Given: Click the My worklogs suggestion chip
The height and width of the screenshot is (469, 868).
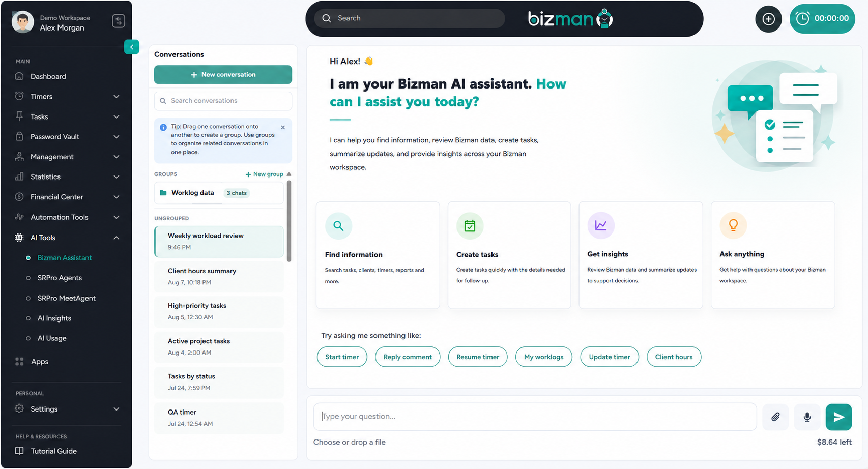Looking at the screenshot, I should (x=544, y=357).
